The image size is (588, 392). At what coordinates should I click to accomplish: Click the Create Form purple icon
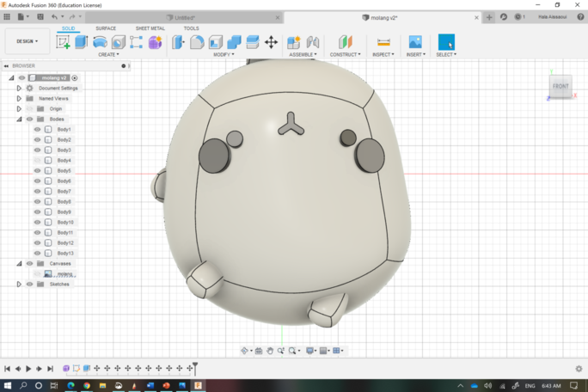(155, 42)
